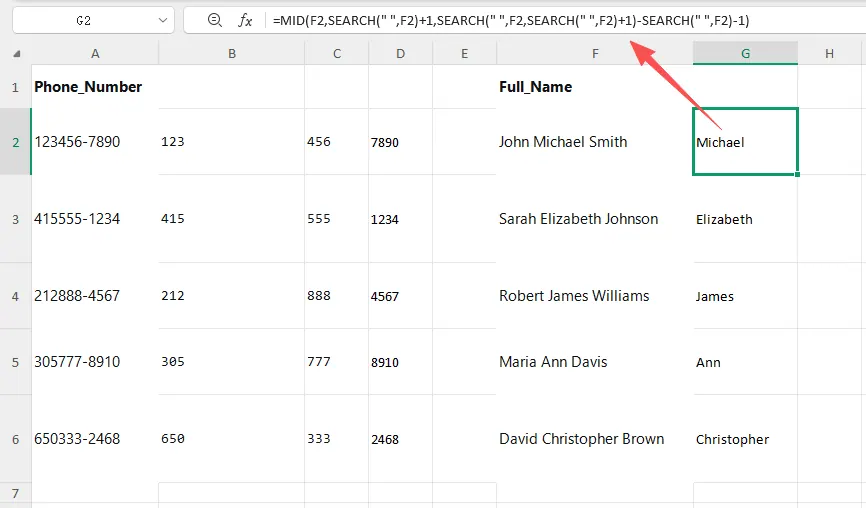The height and width of the screenshot is (508, 866).
Task: Click the cell showing Christopher
Action: click(x=733, y=439)
